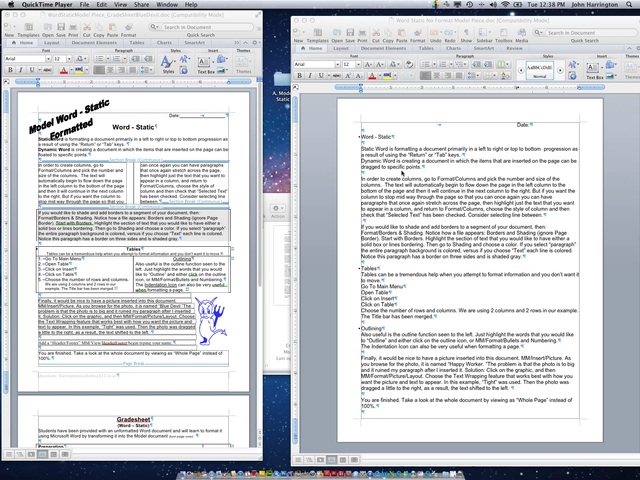640x480 pixels.
Task: Toggle Underline in left window ribbon
Action: click(31, 70)
